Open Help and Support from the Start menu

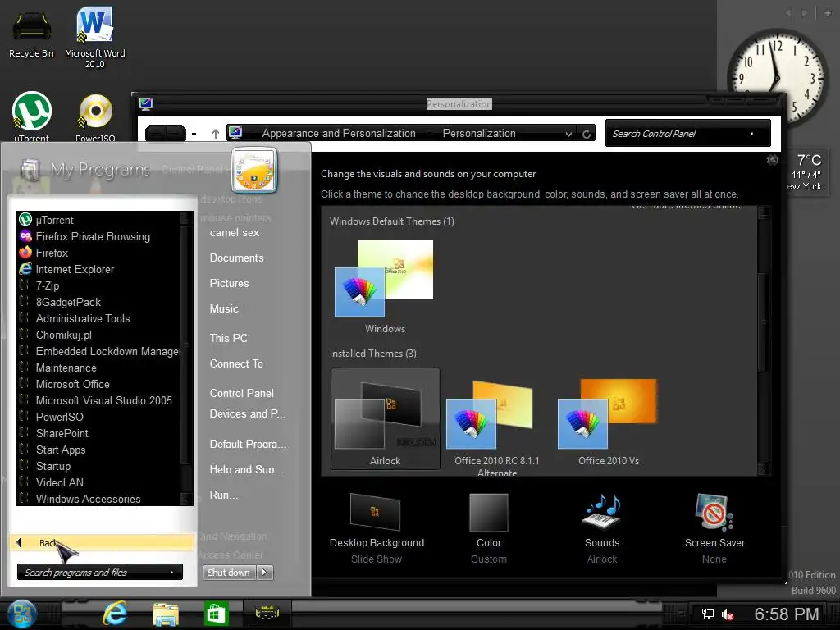click(x=246, y=469)
